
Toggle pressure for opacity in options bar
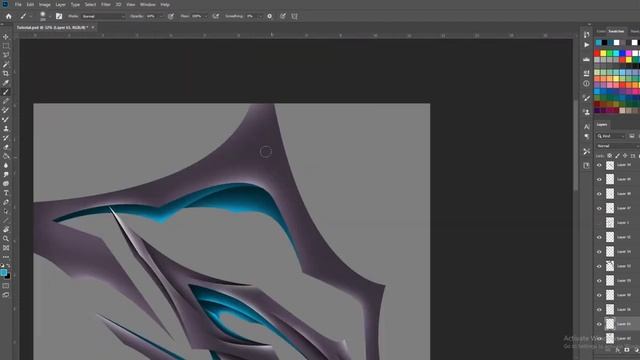tap(171, 16)
